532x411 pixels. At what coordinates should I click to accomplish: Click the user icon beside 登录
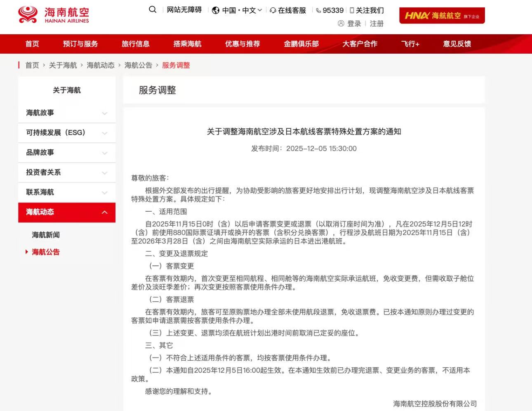tap(341, 24)
